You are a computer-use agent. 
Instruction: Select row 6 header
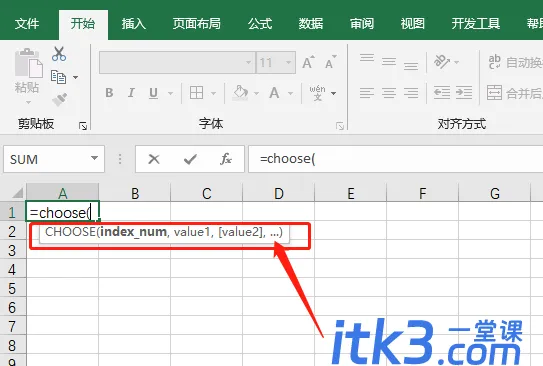click(x=12, y=307)
